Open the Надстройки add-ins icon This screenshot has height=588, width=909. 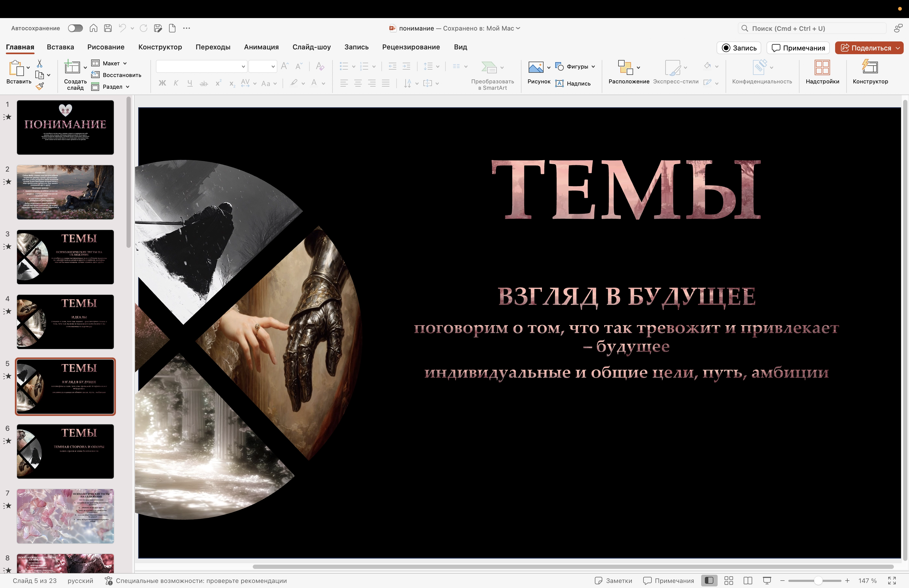[822, 68]
